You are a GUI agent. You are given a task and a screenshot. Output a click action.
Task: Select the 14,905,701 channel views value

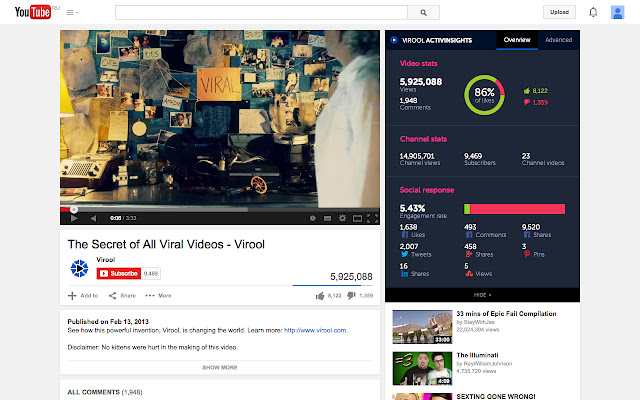tap(417, 156)
